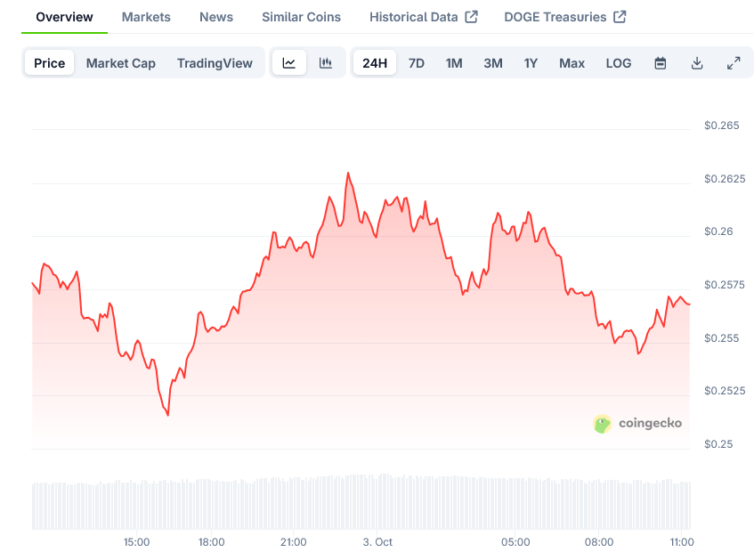754x560 pixels.
Task: Switch to candlestick chart icon
Action: click(x=326, y=63)
